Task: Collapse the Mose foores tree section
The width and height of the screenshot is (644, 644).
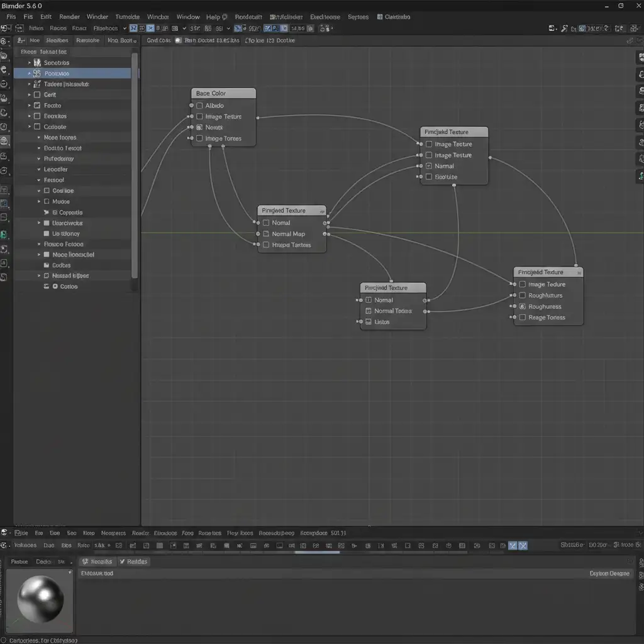Action: tap(38, 138)
